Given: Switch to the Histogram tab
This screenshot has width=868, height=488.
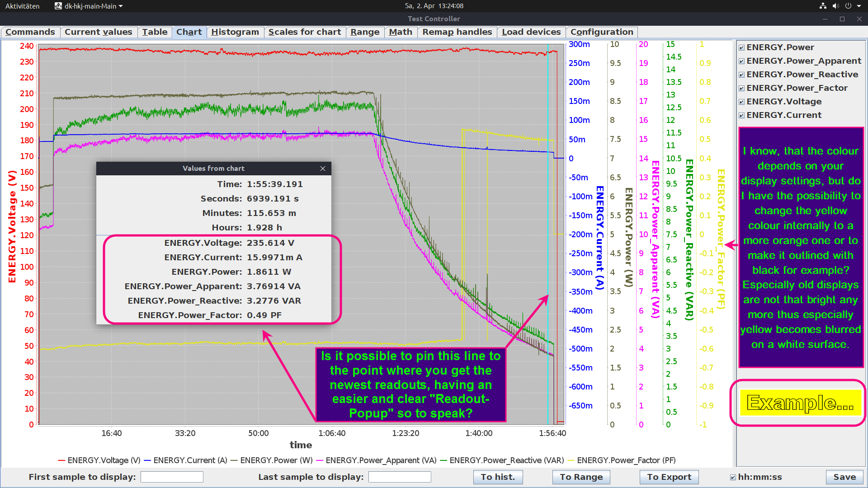Looking at the screenshot, I should click(235, 32).
